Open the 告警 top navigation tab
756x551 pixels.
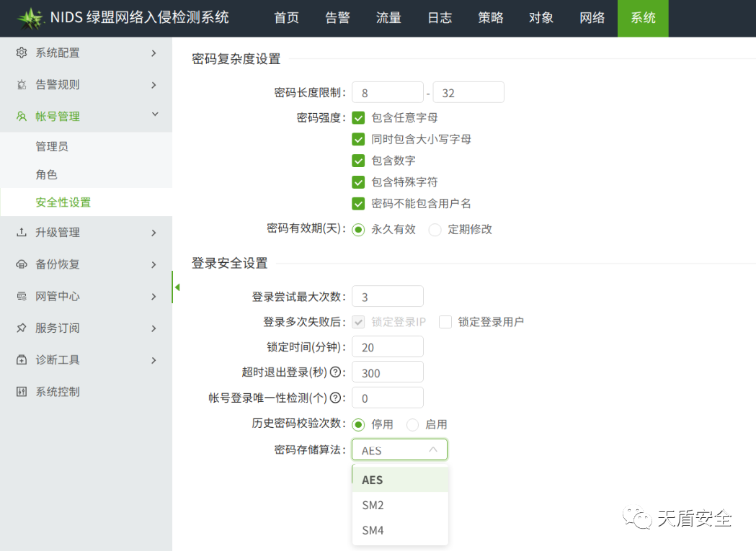click(337, 18)
